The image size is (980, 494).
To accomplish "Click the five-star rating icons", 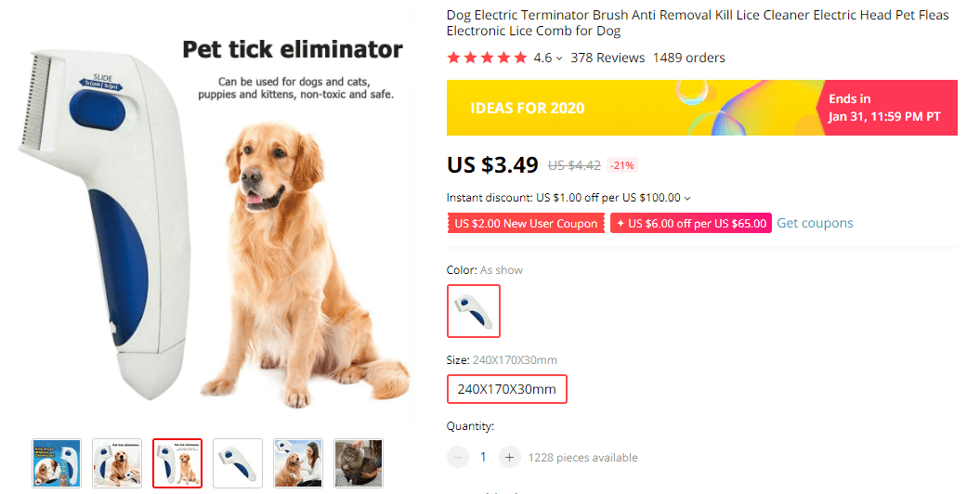I will point(487,58).
